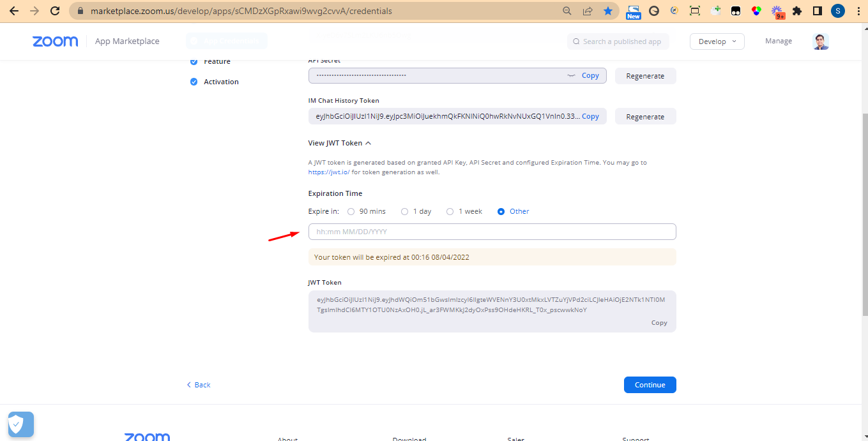This screenshot has width=868, height=441.
Task: Select the 90 mins expiration option
Action: point(351,211)
